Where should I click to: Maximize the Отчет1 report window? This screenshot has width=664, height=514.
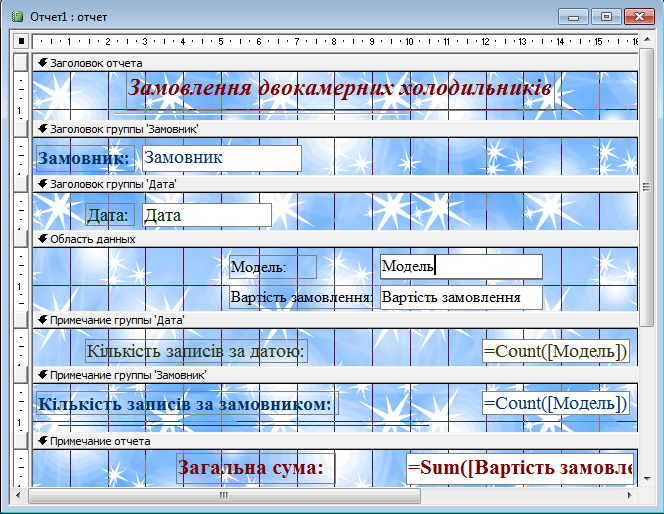pyautogui.click(x=606, y=17)
